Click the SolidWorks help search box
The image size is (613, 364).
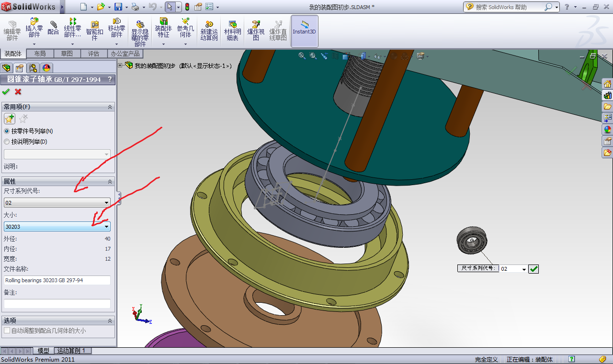[x=509, y=7]
